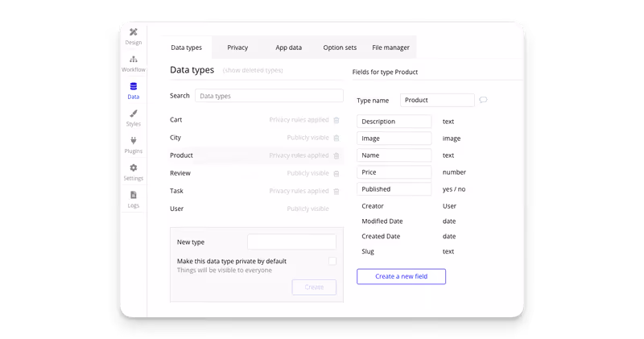Screen dimensions: 644x339
Task: Click Publicly visible on the User row
Action: pyautogui.click(x=308, y=209)
